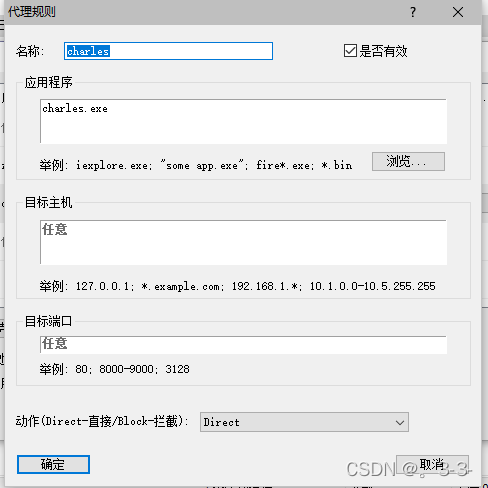
Task: Click the 名称: label
Action: 30,51
